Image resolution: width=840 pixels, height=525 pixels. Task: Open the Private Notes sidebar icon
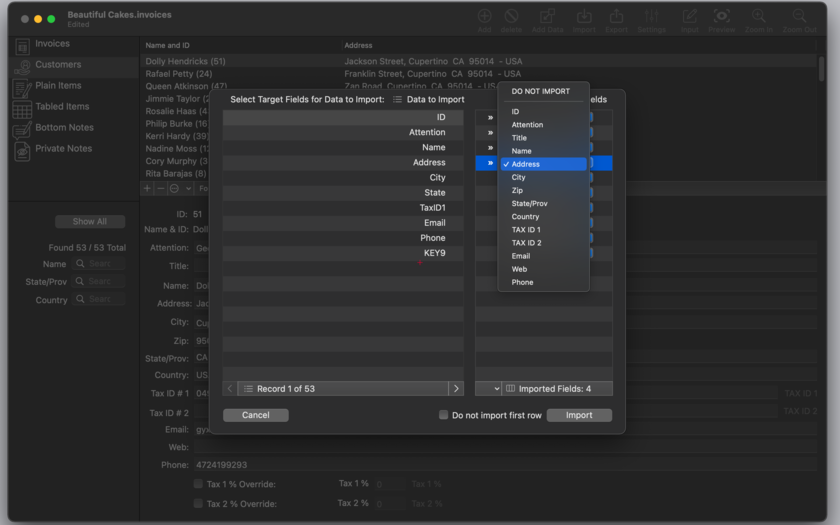click(x=22, y=150)
